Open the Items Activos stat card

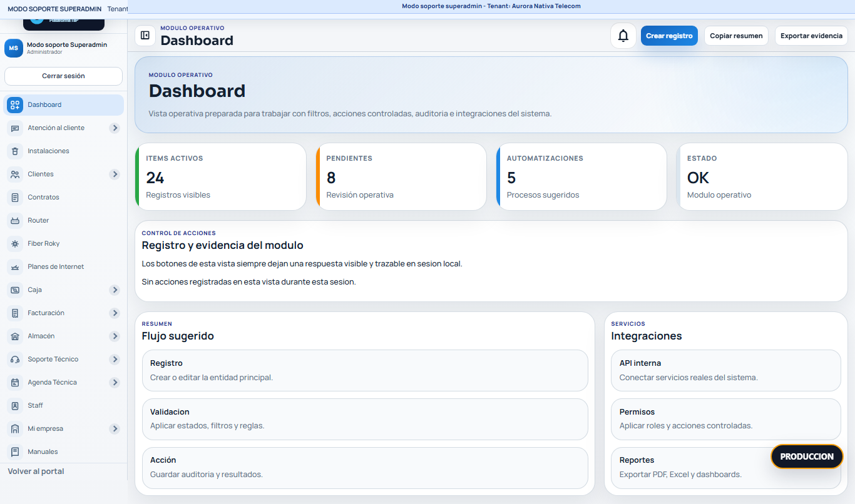tap(220, 177)
